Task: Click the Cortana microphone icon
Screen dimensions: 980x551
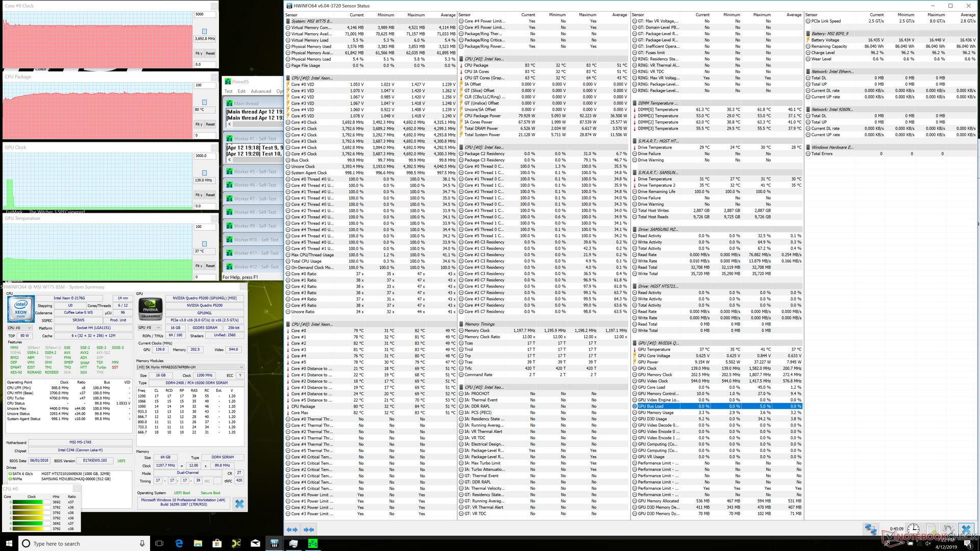Action: coord(142,543)
